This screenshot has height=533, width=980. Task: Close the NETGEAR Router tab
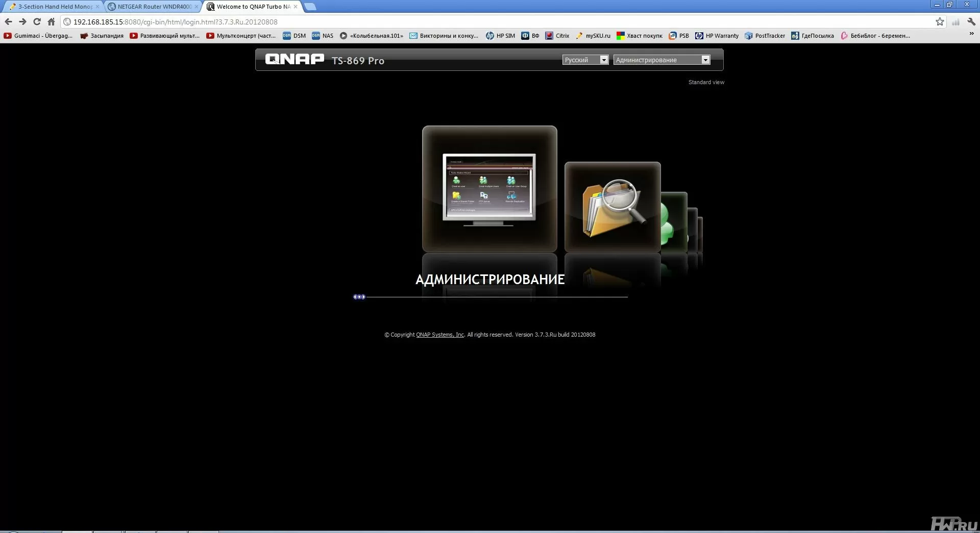click(197, 7)
